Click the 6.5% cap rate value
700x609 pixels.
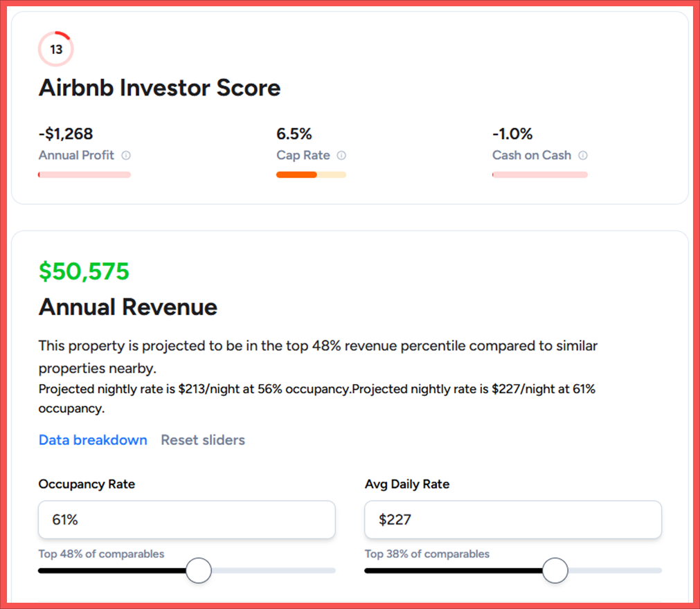(294, 134)
